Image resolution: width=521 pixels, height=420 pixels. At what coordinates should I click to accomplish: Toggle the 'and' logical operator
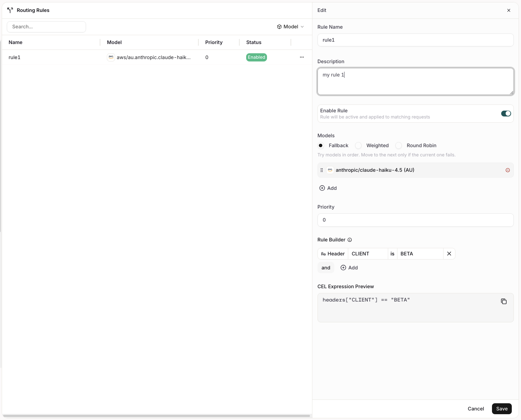pos(326,268)
